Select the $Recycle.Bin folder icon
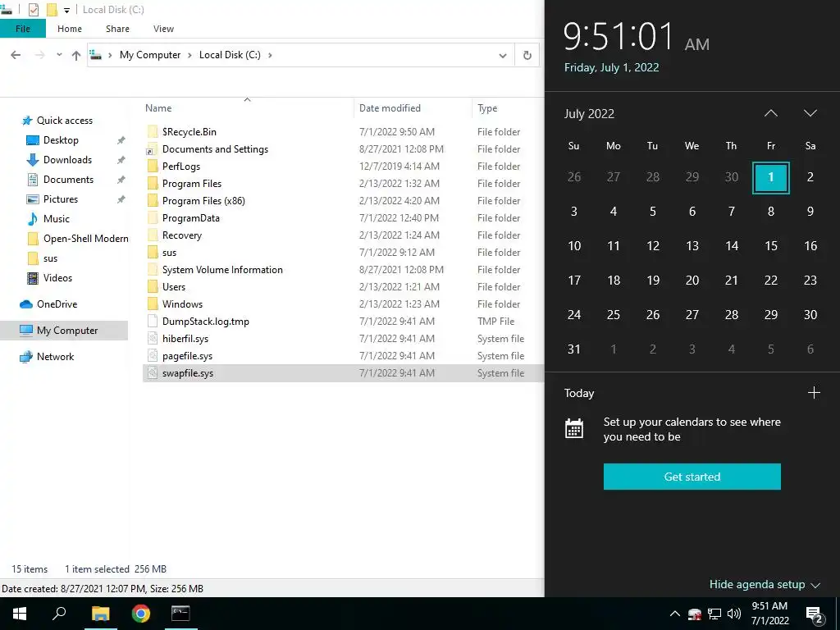 click(153, 132)
